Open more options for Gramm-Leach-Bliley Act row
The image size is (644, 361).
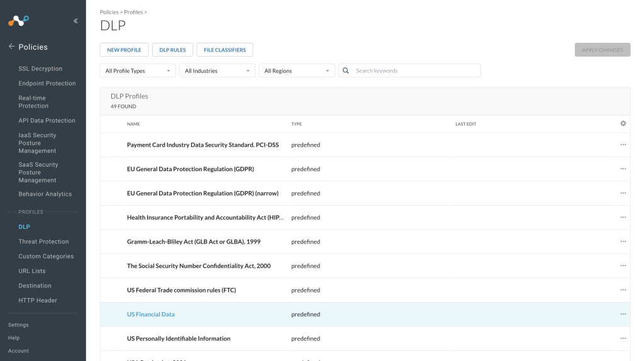coord(623,242)
